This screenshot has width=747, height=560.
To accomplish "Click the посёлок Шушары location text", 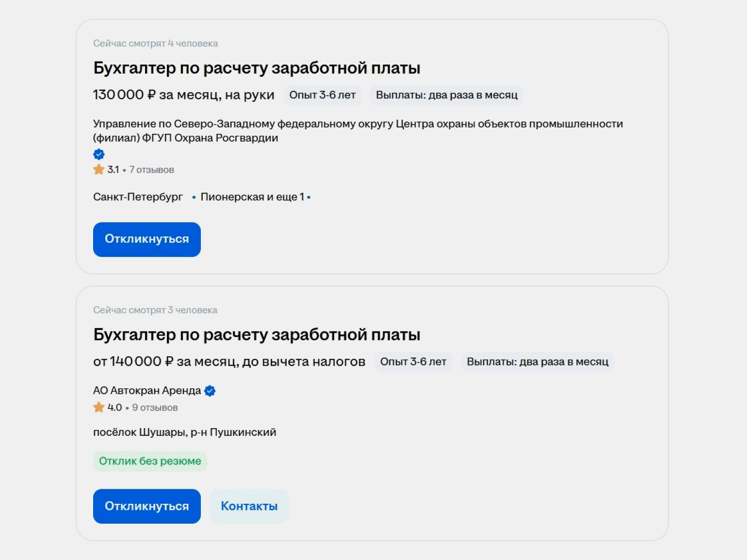I will (x=184, y=432).
